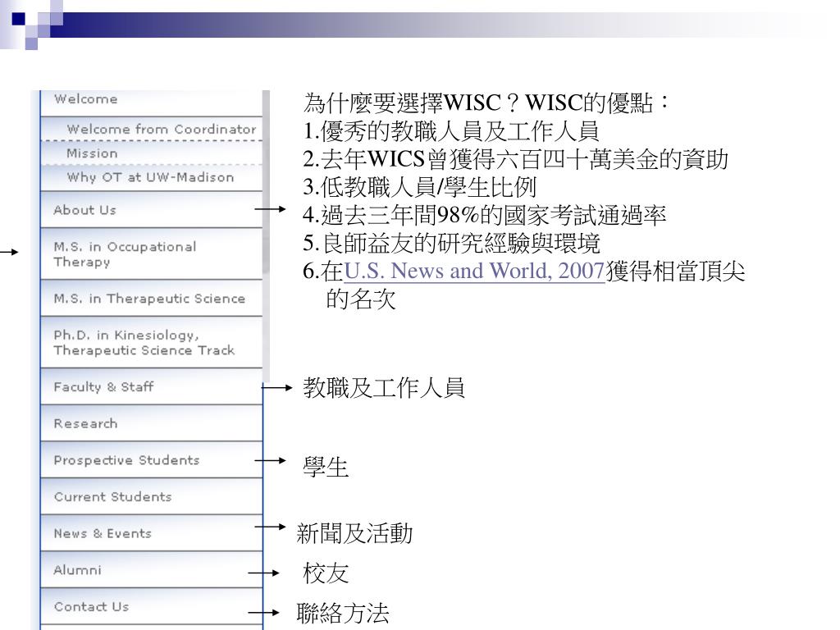Open the Welcome menu item
840x630 pixels.
[x=151, y=102]
